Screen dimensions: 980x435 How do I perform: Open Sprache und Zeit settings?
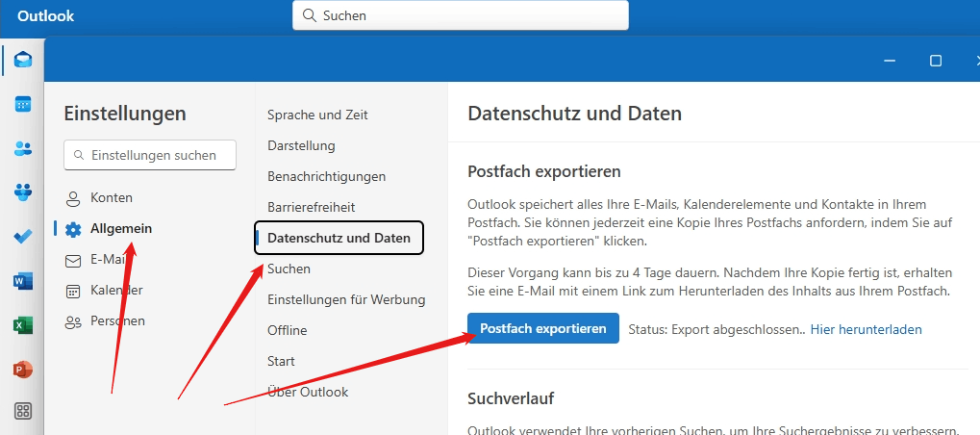click(x=317, y=115)
